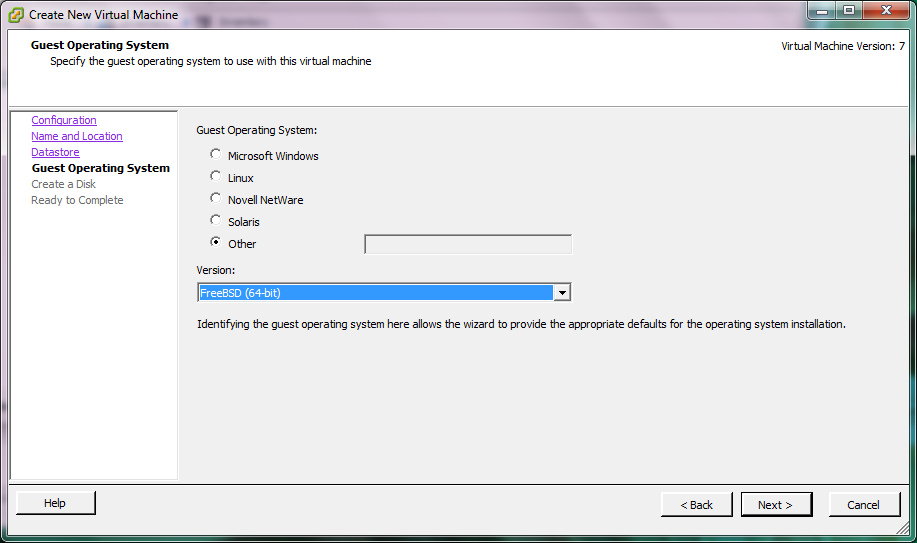917x543 pixels.
Task: Go to the Configuration step link
Action: pyautogui.click(x=64, y=120)
